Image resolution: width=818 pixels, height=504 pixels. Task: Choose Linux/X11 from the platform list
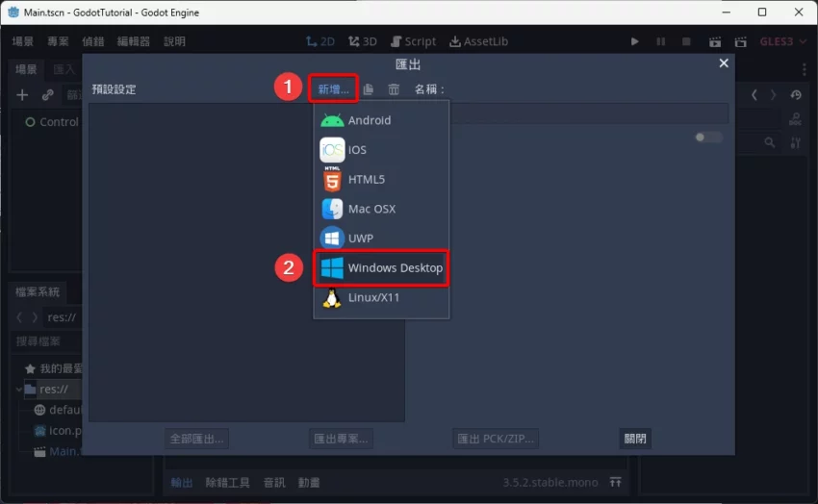click(x=381, y=297)
